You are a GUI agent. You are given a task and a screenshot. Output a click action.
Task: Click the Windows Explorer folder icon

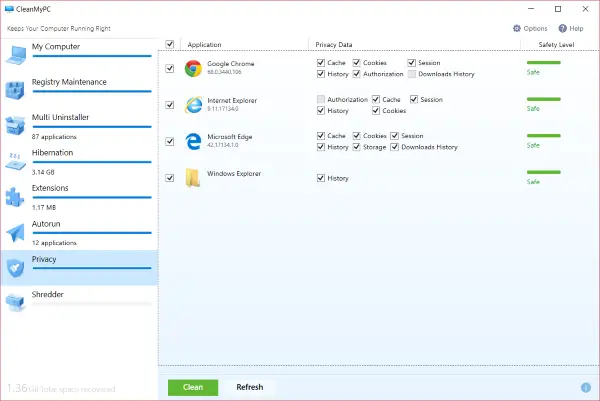192,178
